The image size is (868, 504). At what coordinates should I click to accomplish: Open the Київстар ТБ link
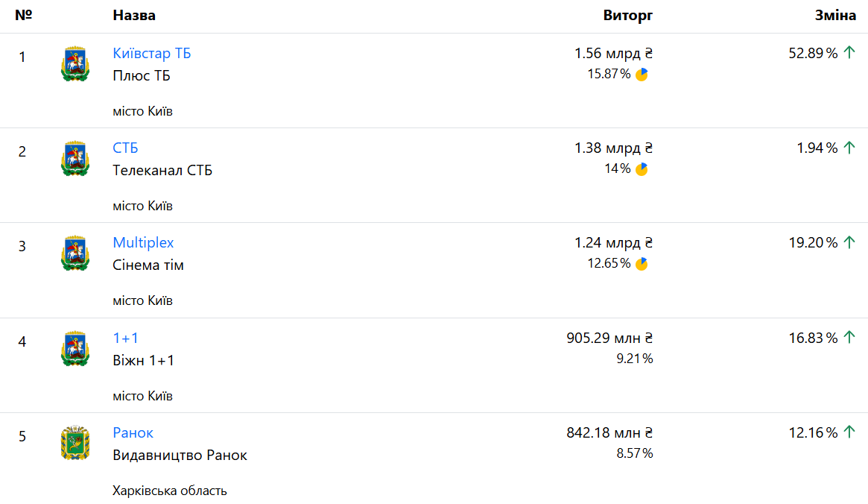[152, 53]
